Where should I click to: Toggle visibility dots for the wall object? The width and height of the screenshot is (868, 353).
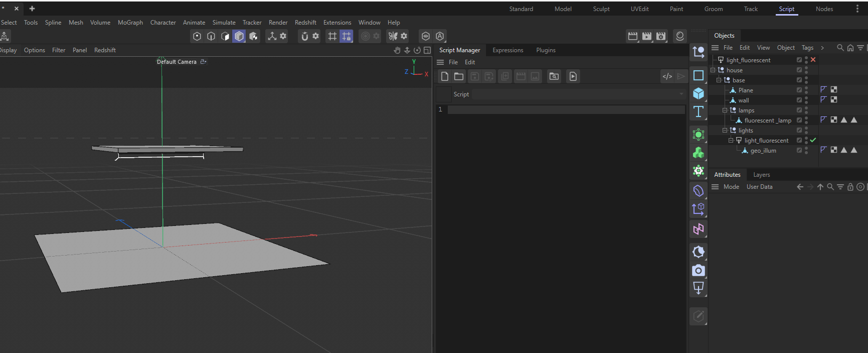click(x=806, y=100)
